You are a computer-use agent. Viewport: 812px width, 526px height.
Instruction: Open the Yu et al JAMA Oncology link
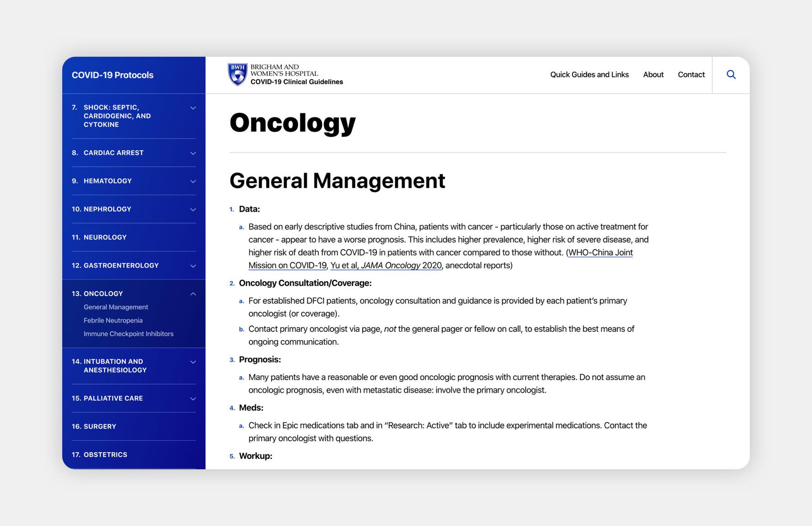[386, 265]
